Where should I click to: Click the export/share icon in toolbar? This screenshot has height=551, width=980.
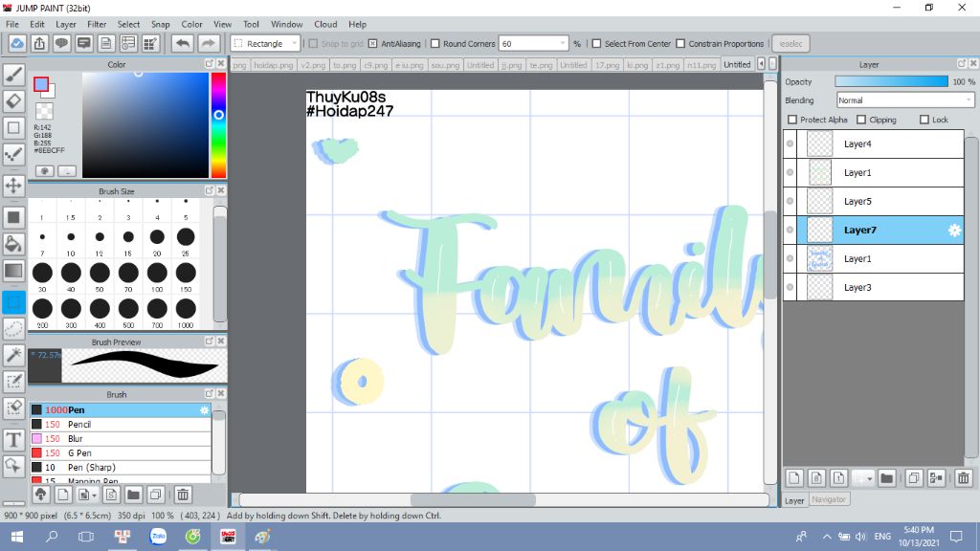coord(39,44)
